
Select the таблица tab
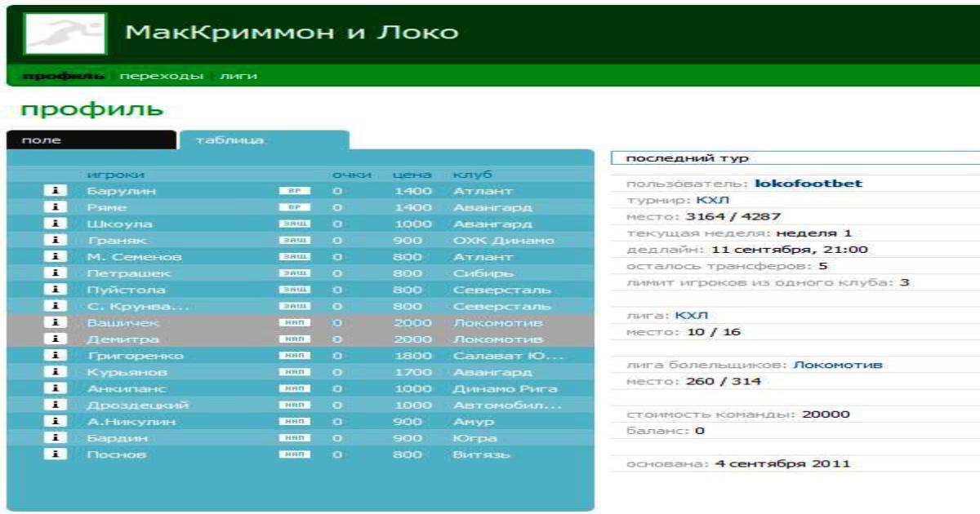coord(264,140)
